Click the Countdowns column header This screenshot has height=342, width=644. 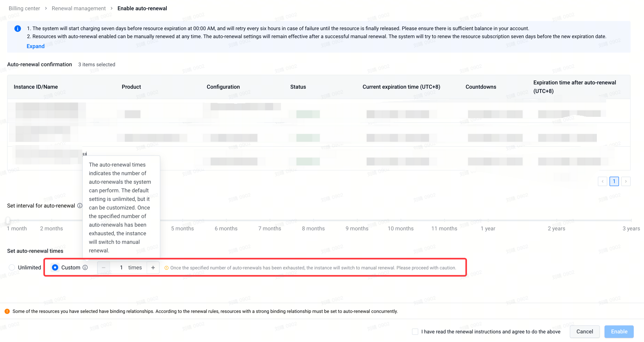[481, 87]
